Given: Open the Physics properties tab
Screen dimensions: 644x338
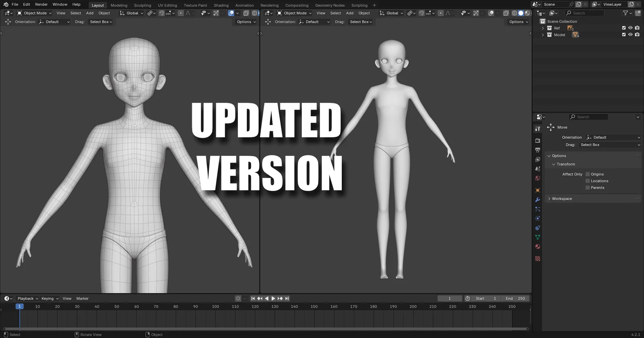Looking at the screenshot, I should [537, 218].
